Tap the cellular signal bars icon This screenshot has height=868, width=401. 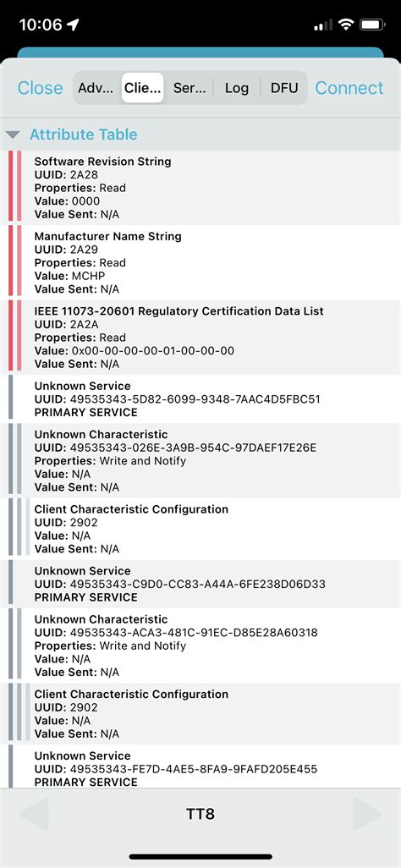click(x=323, y=25)
